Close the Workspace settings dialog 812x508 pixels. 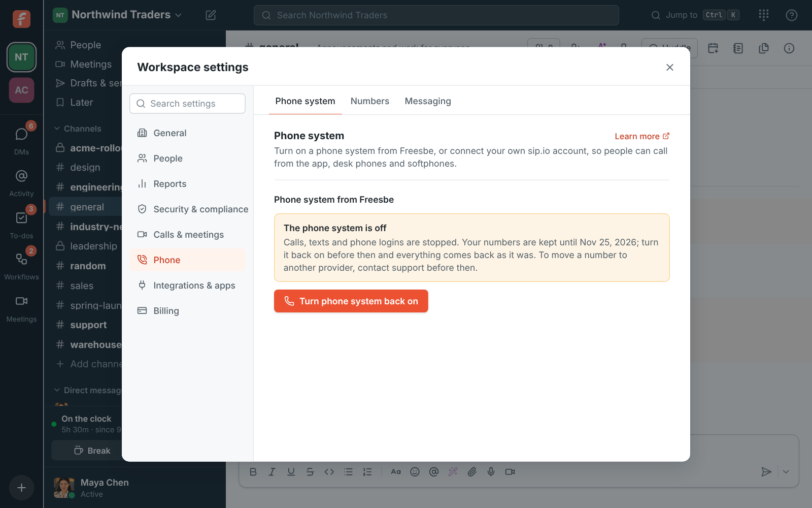(670, 68)
